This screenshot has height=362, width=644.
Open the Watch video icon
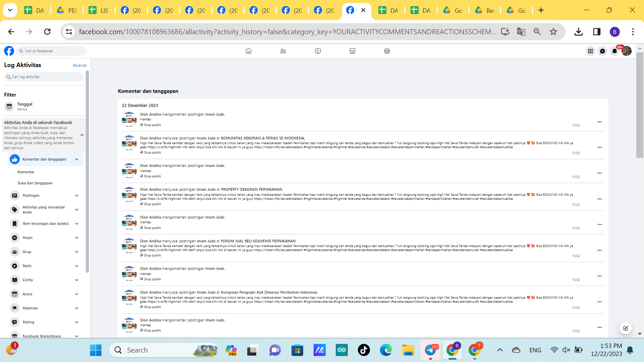click(x=318, y=51)
